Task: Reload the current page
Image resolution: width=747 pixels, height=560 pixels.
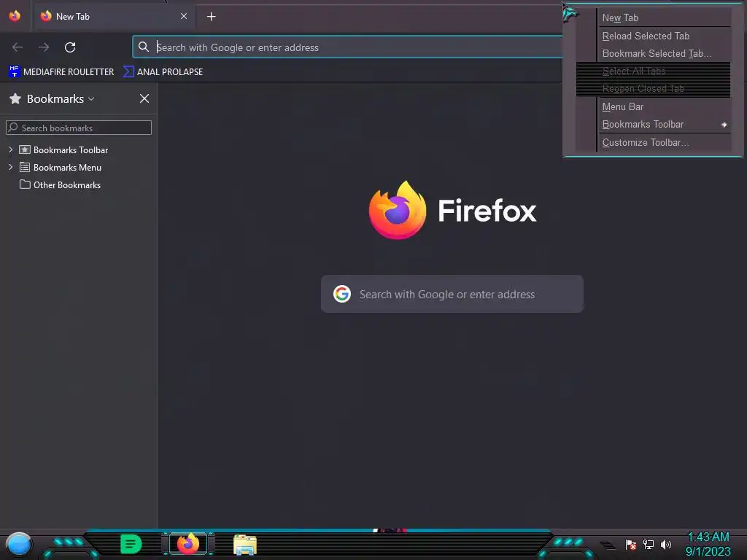Action: point(70,47)
